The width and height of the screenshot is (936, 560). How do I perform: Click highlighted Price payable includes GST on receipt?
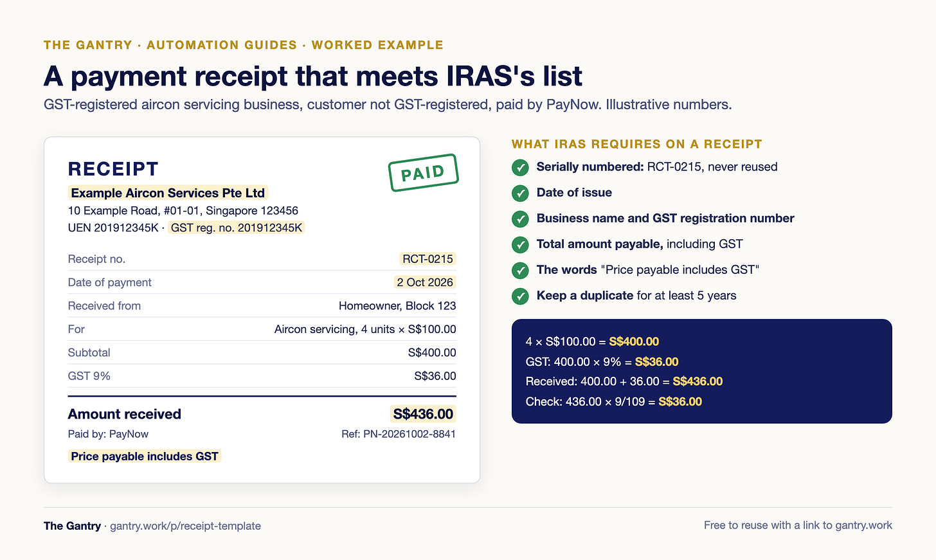click(x=145, y=456)
